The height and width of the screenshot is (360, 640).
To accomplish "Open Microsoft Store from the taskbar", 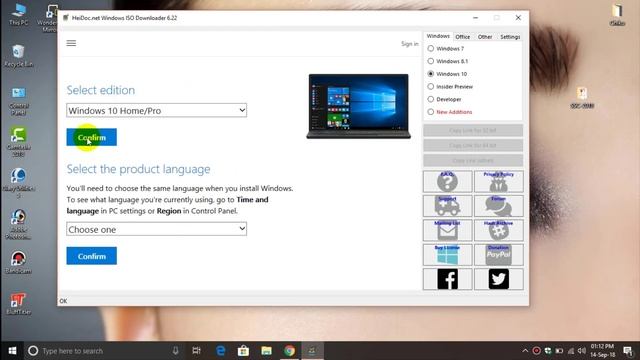I will pyautogui.click(x=243, y=351).
